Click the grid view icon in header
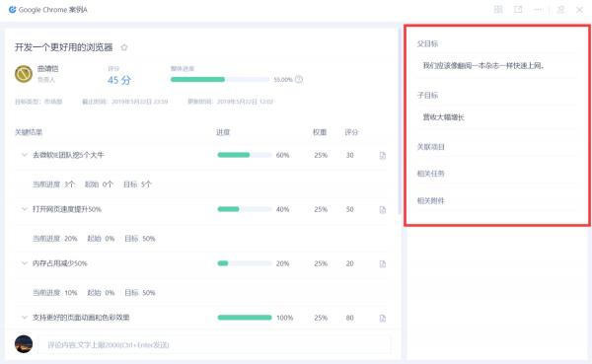 click(x=498, y=10)
